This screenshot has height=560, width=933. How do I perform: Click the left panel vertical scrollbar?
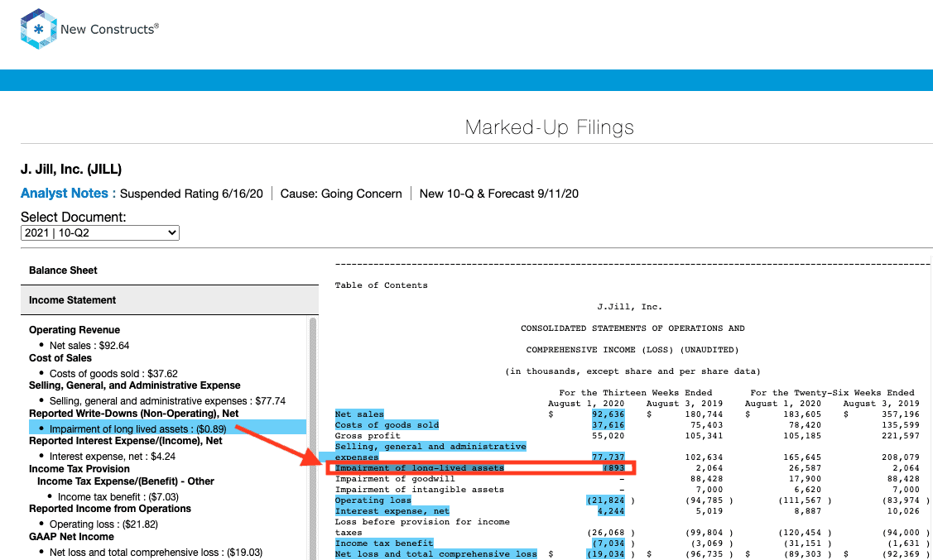[x=313, y=438]
